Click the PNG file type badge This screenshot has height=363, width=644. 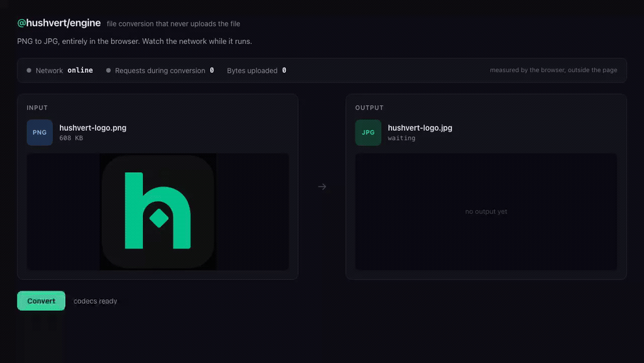coord(40,132)
